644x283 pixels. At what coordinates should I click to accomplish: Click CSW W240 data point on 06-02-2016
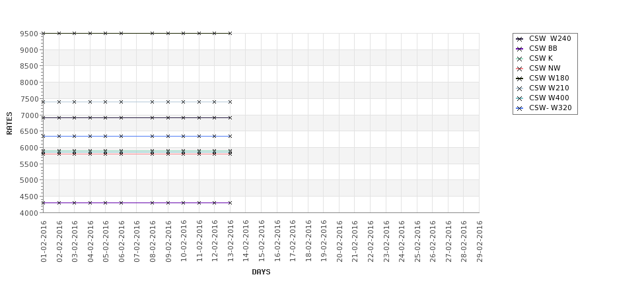tap(121, 117)
